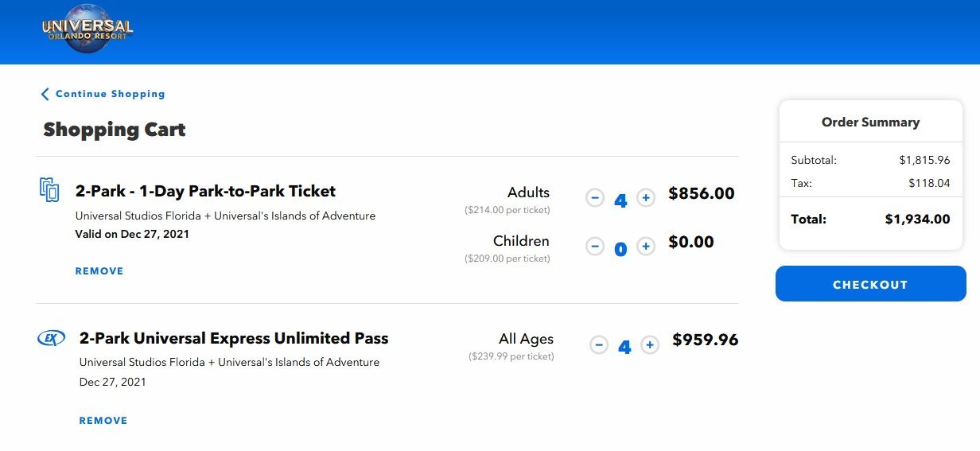Proceed with the Checkout button
Viewport: 980px width, 451px height.
(x=870, y=284)
